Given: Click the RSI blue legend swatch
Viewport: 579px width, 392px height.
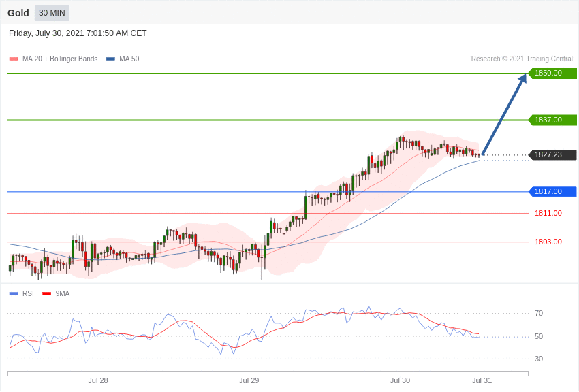Looking at the screenshot, I should 14,293.
